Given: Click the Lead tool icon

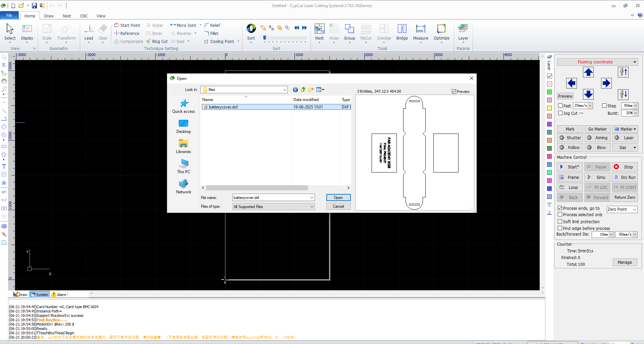Looking at the screenshot, I should pos(89,32).
